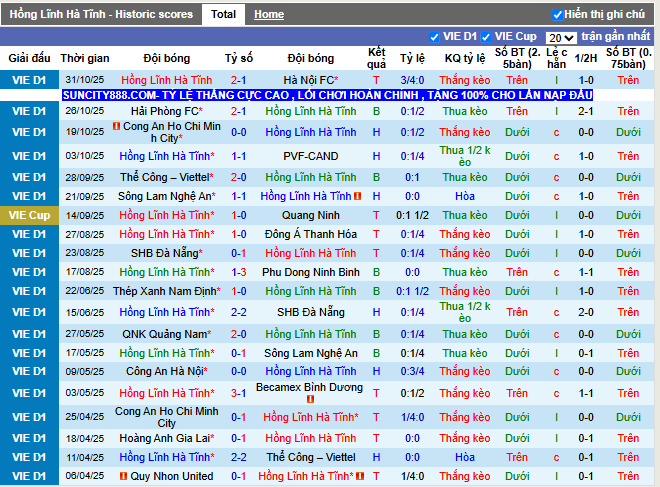This screenshot has width=660, height=487.
Task: Click the 3-1 score against Becamex Bình Dương
Action: click(x=239, y=393)
